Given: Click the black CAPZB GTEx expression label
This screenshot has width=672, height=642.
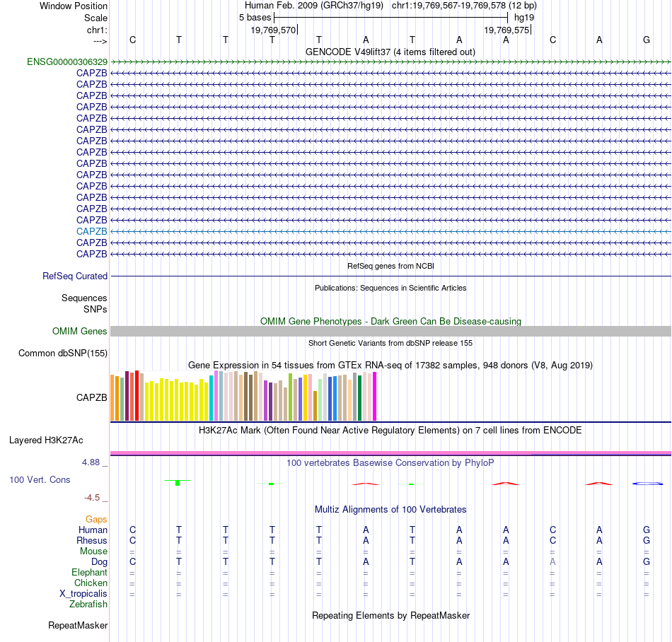Looking at the screenshot, I should pyautogui.click(x=92, y=397).
